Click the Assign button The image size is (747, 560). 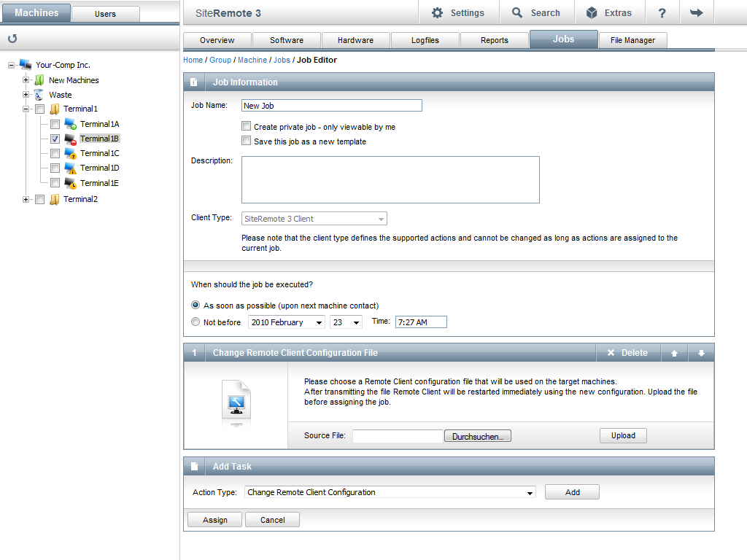pos(214,520)
